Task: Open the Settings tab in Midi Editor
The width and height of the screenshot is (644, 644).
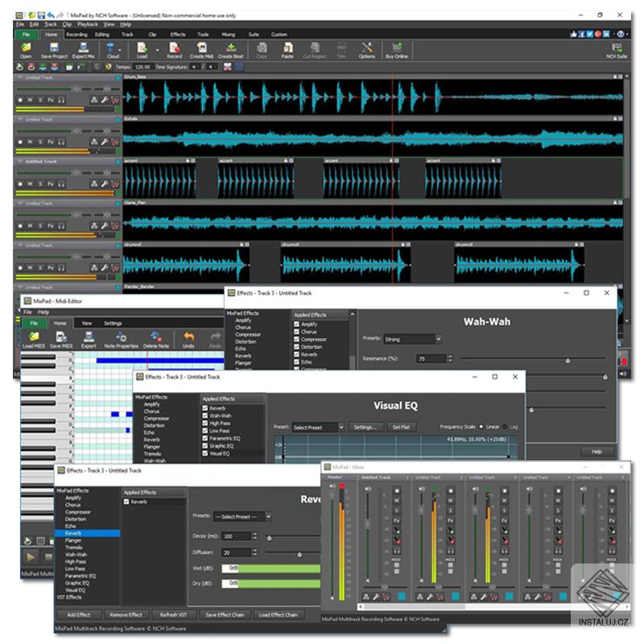Action: click(x=113, y=324)
